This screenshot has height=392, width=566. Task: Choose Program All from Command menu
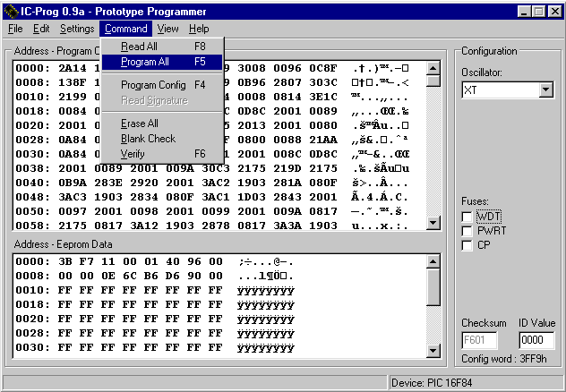tap(162, 62)
